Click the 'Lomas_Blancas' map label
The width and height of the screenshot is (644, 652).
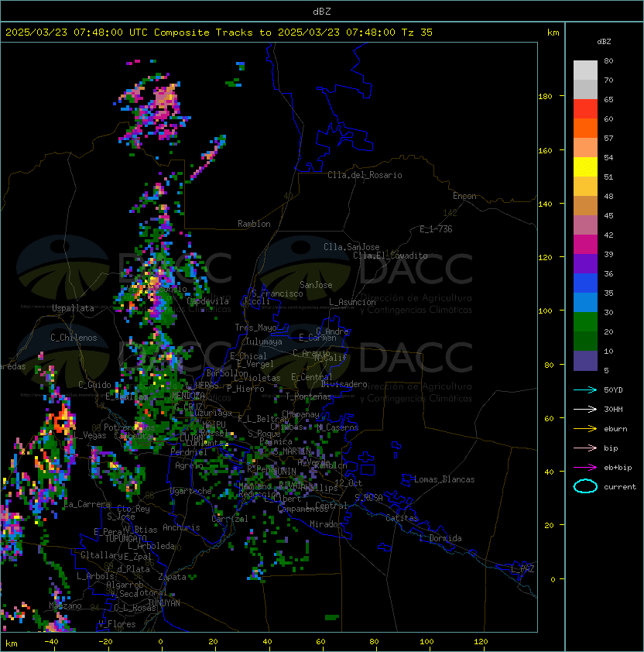[444, 479]
